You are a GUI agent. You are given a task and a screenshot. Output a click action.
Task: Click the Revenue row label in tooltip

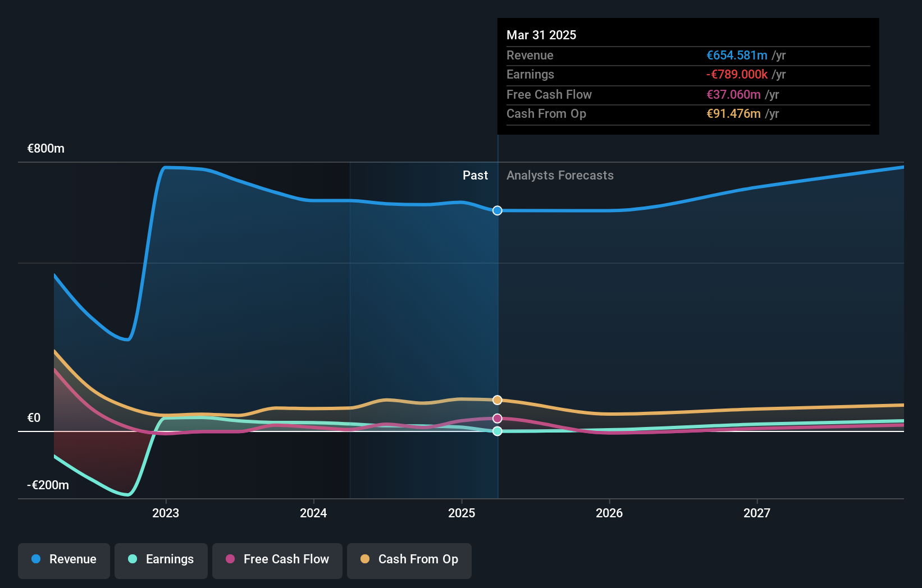(530, 56)
